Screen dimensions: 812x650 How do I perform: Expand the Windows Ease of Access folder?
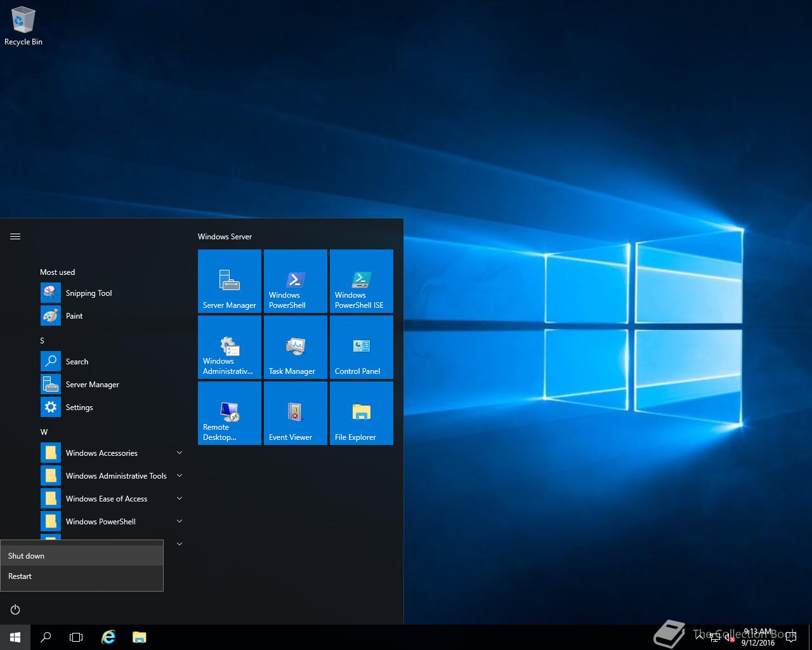[180, 498]
